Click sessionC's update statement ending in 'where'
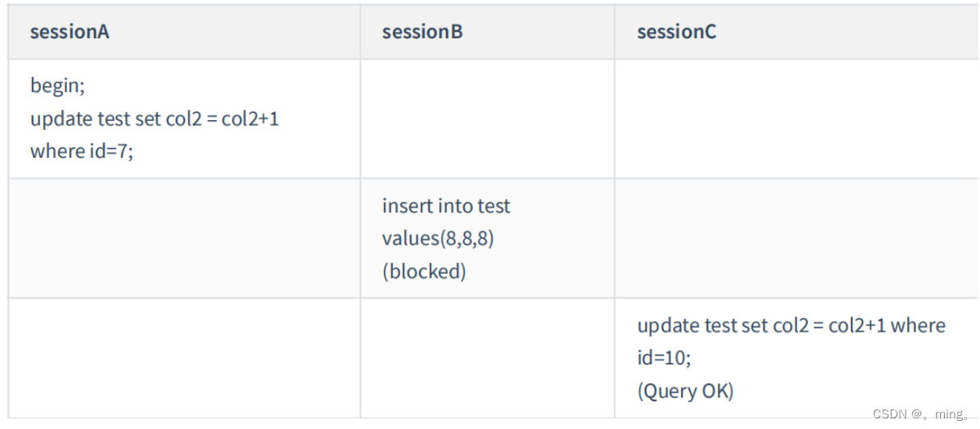The height and width of the screenshot is (429, 980). click(x=791, y=325)
